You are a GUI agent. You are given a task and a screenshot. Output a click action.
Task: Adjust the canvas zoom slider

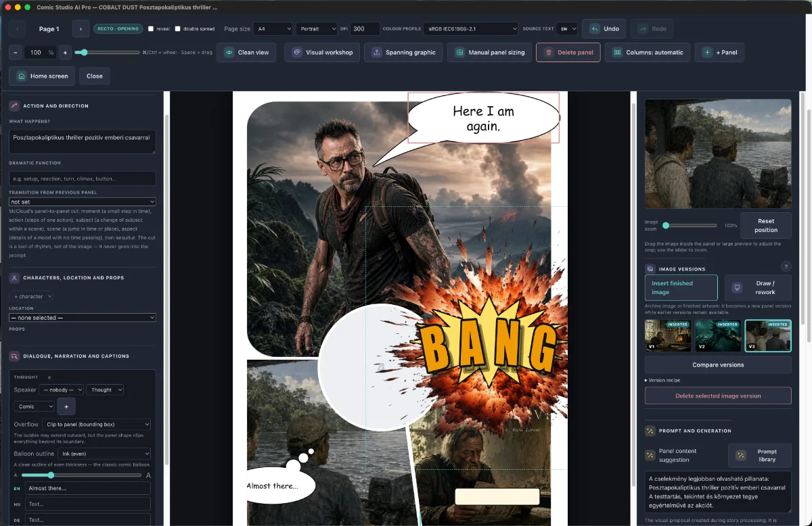pyautogui.click(x=106, y=52)
